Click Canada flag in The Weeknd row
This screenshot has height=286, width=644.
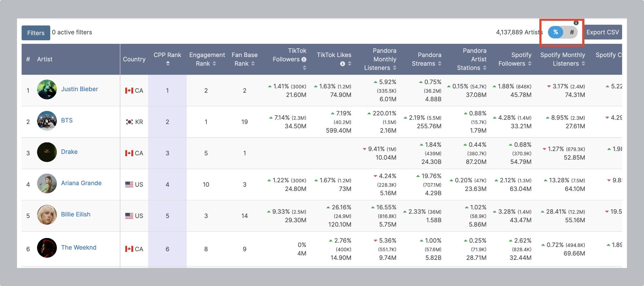click(x=129, y=249)
